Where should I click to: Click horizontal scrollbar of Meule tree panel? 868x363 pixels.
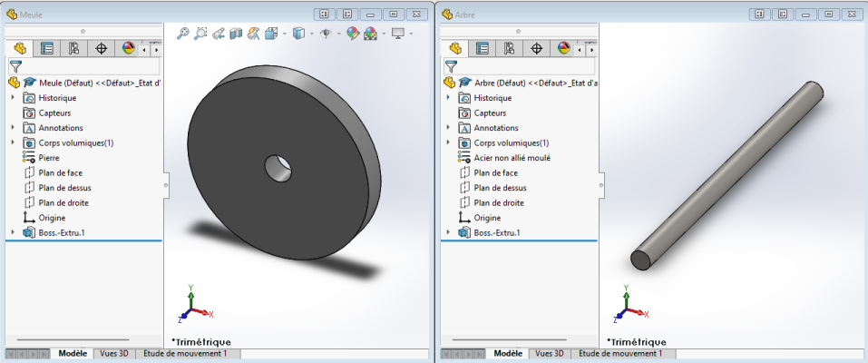pyautogui.click(x=73, y=339)
